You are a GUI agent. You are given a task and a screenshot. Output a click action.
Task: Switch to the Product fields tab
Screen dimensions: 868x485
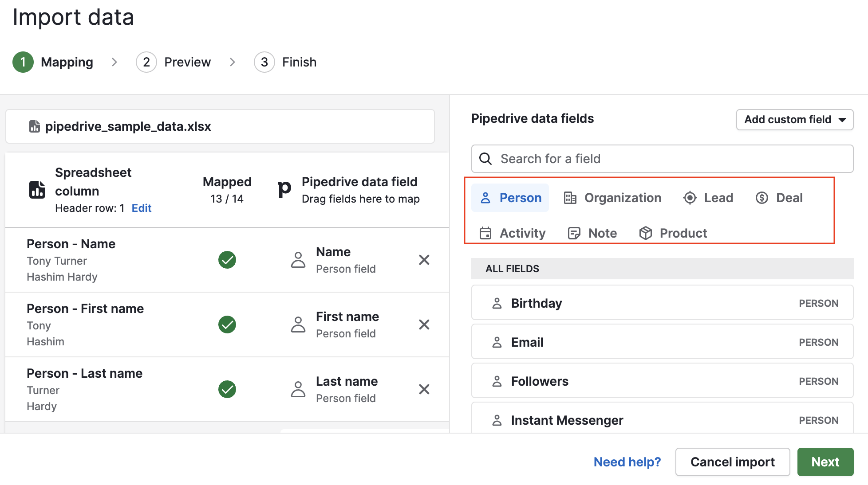tap(673, 233)
